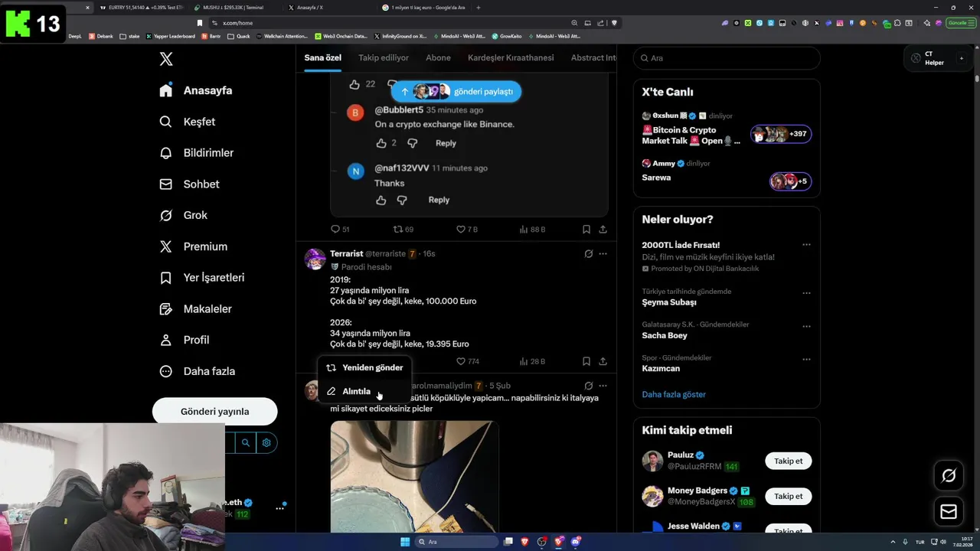This screenshot has height=551, width=980.
Task: Bookmark the Terrarist post
Action: (586, 361)
